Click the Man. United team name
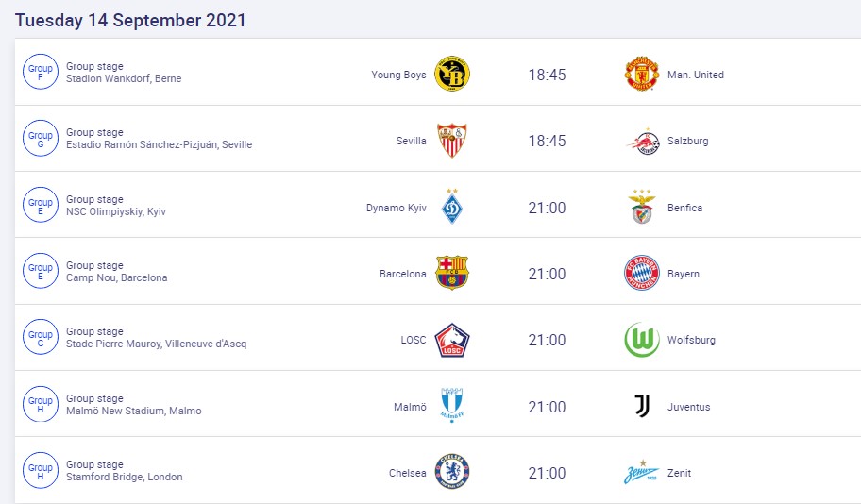 point(695,76)
